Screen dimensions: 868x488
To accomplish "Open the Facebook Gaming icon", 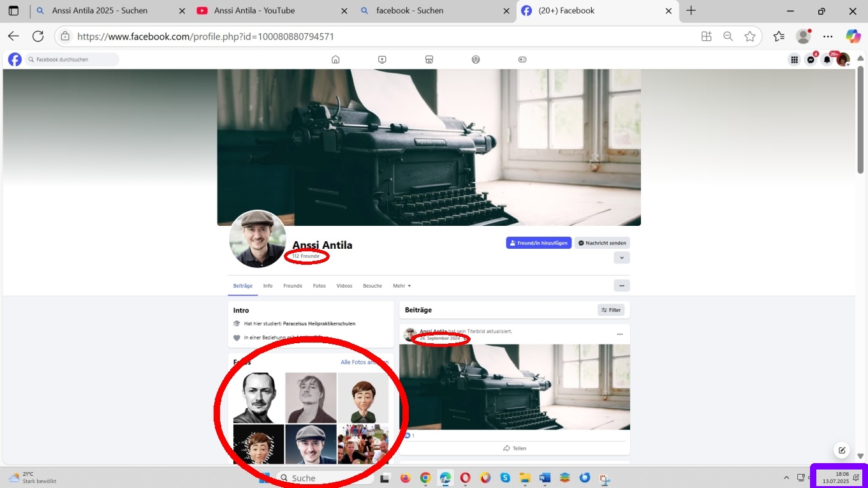I will tap(522, 59).
